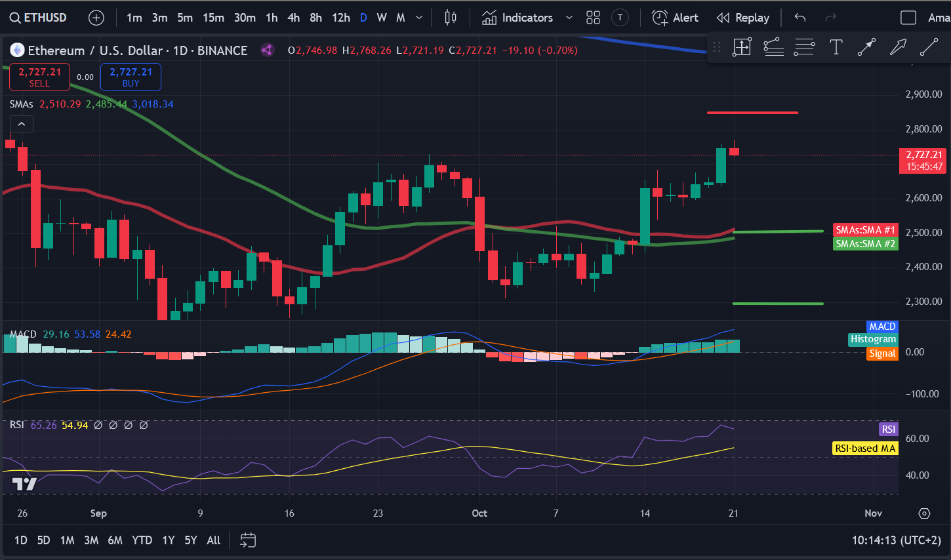Open the layout setup square icon
This screenshot has width=951, height=560.
click(908, 18)
